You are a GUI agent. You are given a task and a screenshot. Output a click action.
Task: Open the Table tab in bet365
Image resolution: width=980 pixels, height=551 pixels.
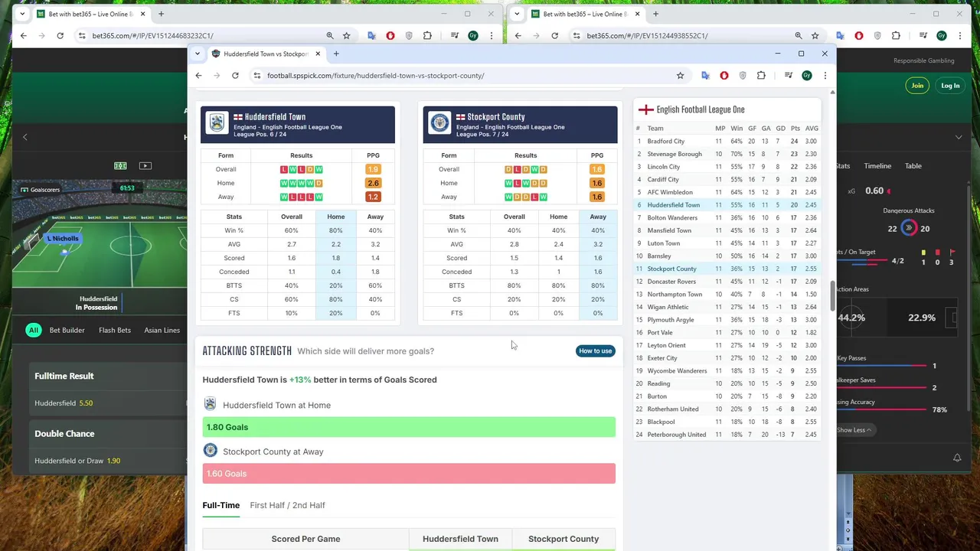pyautogui.click(x=913, y=165)
